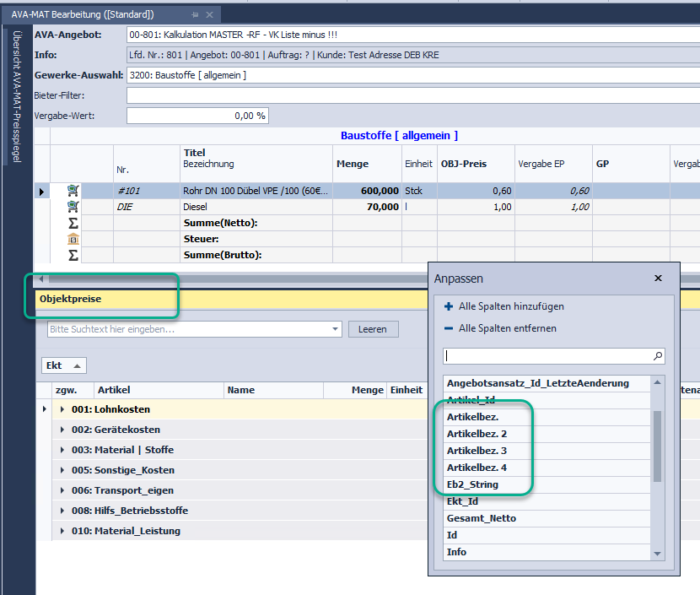Click the column list scrollbar down arrow
Image resolution: width=700 pixels, height=595 pixels.
point(658,553)
